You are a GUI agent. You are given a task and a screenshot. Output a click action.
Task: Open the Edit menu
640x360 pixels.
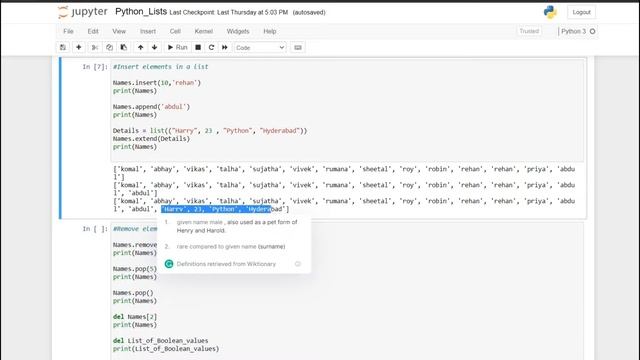pyautogui.click(x=93, y=31)
